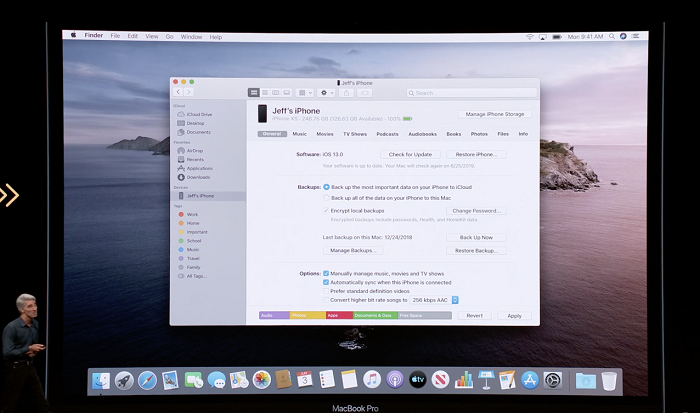The width and height of the screenshot is (700, 413).
Task: Switch to gallery view in Finder toolbar
Action: coord(287,92)
